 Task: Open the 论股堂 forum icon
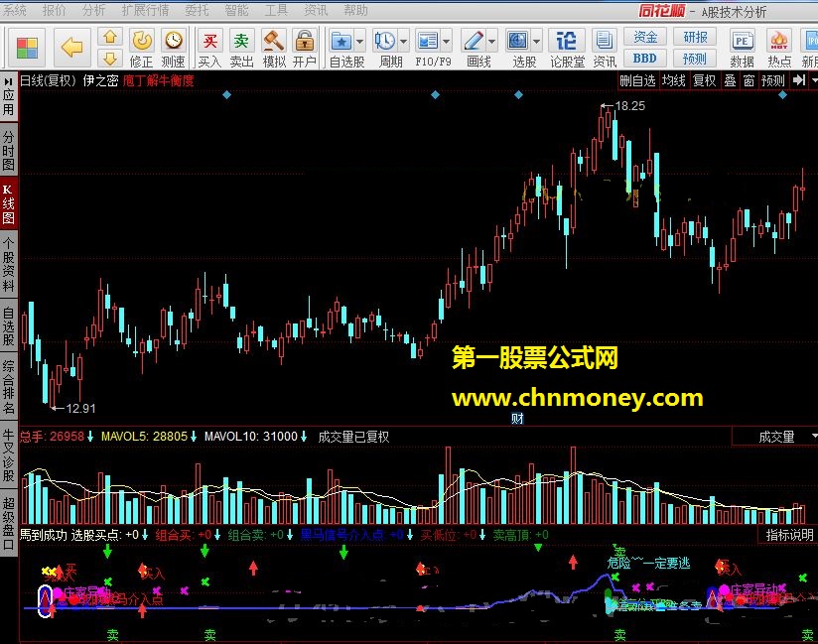tap(567, 48)
